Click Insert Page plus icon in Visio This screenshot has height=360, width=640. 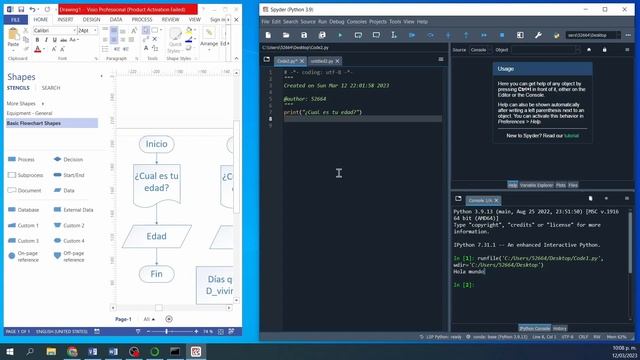pos(169,319)
